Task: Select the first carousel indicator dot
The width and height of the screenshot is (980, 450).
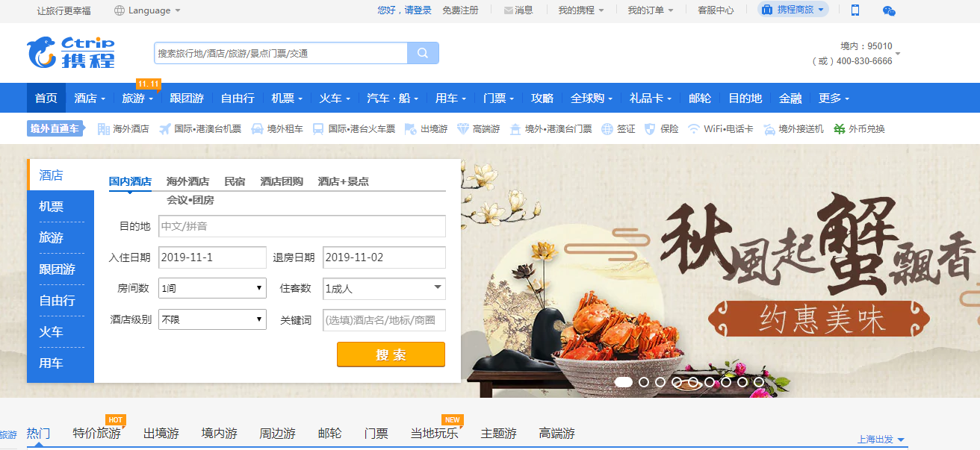Action: [624, 383]
